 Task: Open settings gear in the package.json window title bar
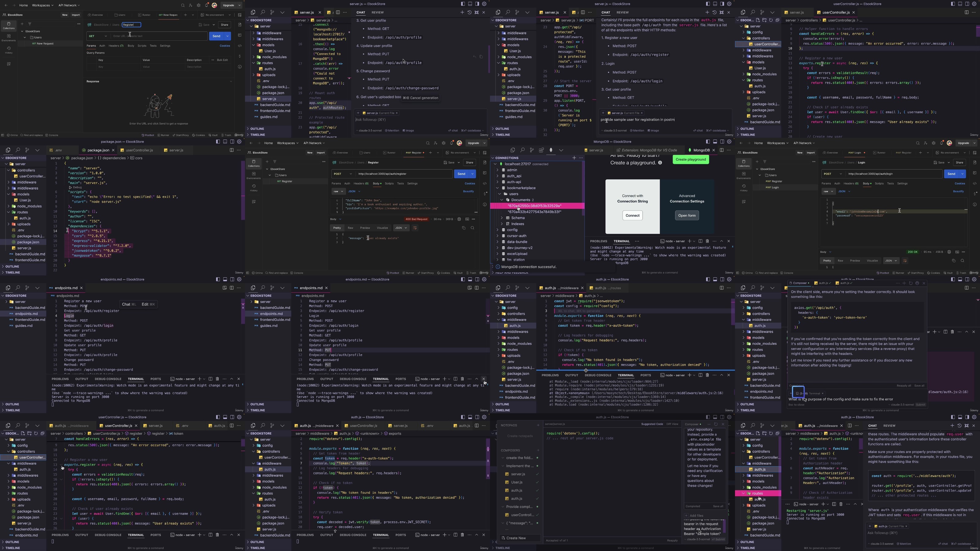click(x=239, y=141)
